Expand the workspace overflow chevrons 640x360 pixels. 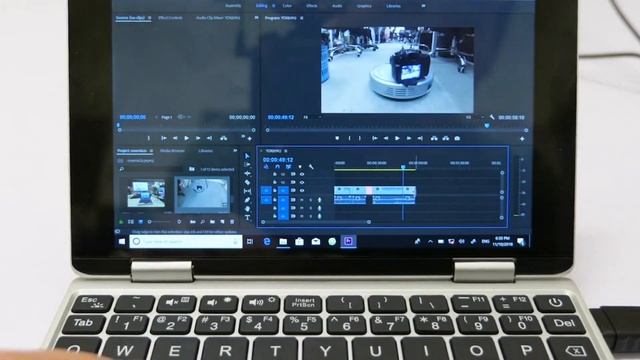tap(423, 6)
